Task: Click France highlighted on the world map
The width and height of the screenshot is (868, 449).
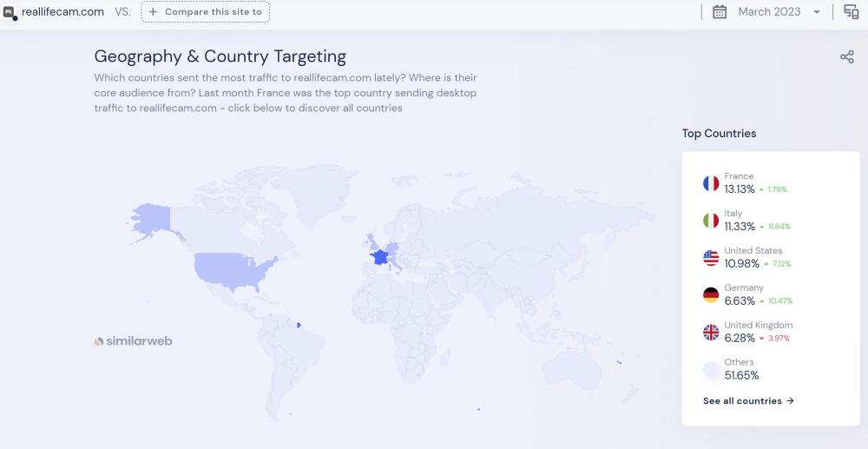Action: [x=379, y=258]
